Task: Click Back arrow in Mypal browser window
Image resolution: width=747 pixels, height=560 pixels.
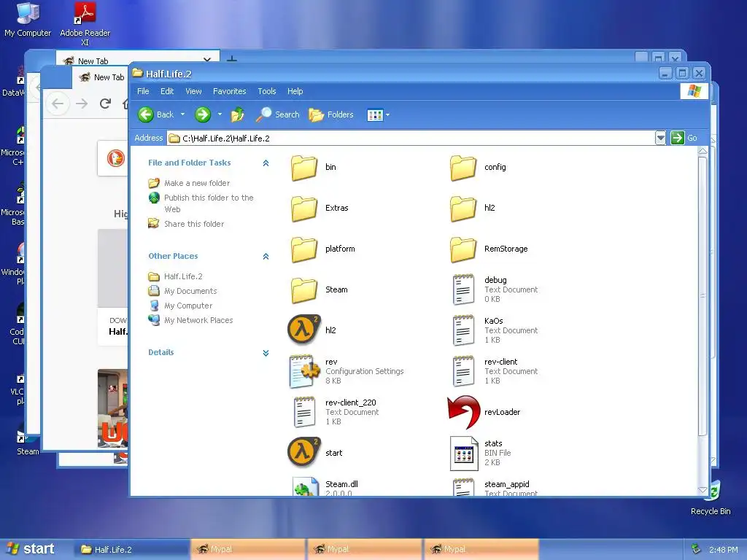Action: [58, 104]
